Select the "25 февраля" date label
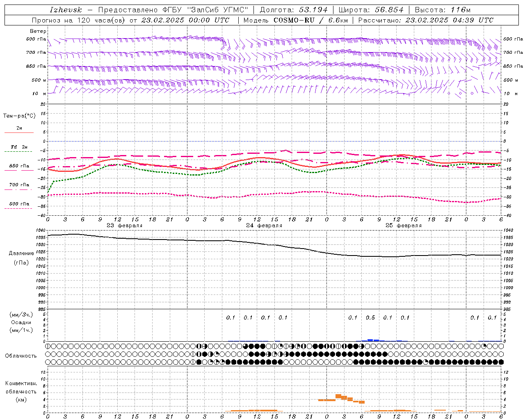The height and width of the screenshot is (420, 525). coord(404,226)
